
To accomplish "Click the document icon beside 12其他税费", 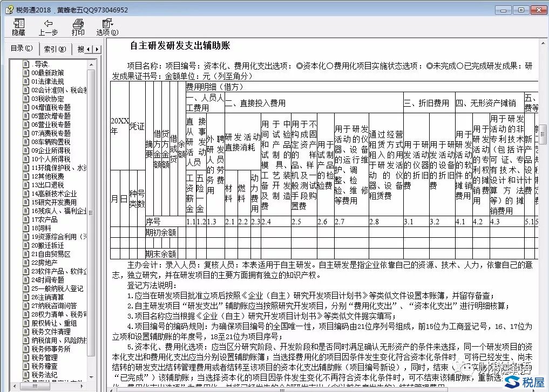I will (x=26, y=176).
